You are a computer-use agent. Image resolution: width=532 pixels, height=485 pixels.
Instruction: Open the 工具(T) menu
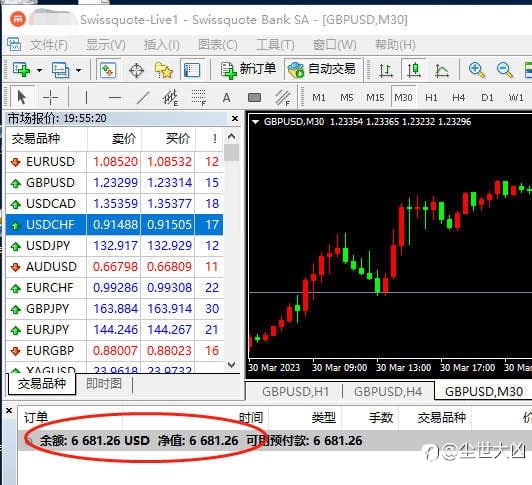click(x=275, y=45)
